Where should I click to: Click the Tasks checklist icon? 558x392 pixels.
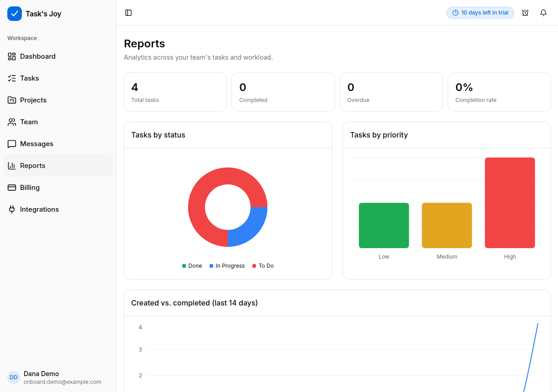click(x=12, y=78)
